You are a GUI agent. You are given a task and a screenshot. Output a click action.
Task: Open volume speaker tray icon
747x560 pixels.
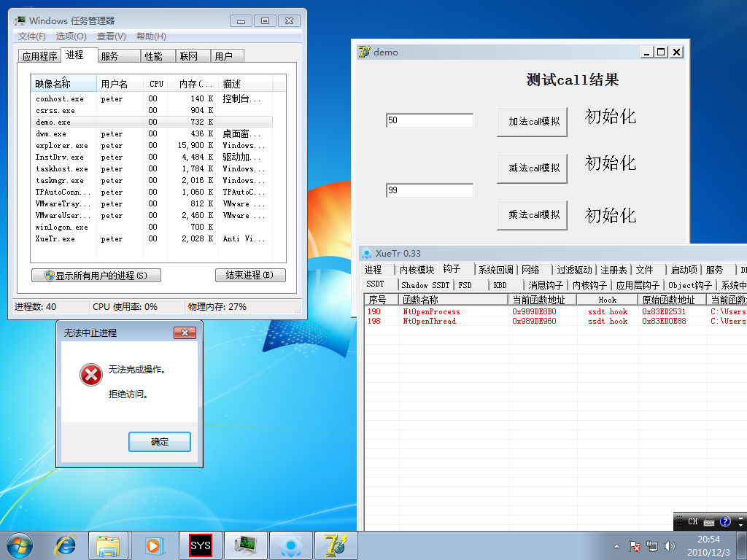tap(670, 546)
